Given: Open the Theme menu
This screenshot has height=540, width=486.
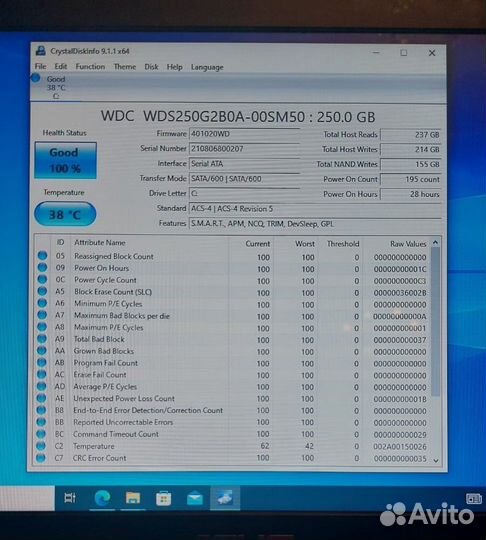Looking at the screenshot, I should coord(125,66).
